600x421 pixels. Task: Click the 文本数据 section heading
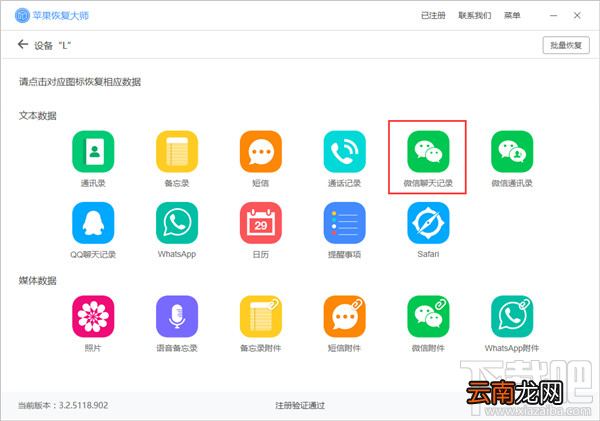tap(38, 116)
